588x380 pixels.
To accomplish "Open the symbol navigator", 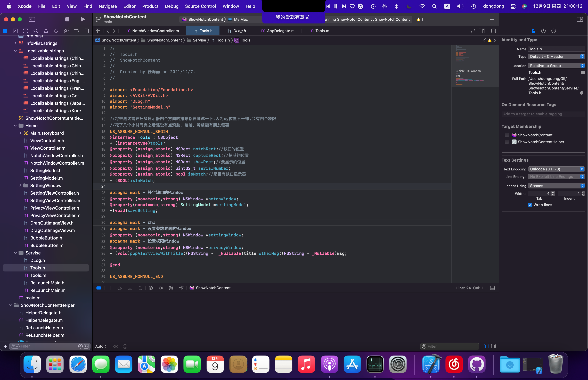I will pyautogui.click(x=25, y=31).
